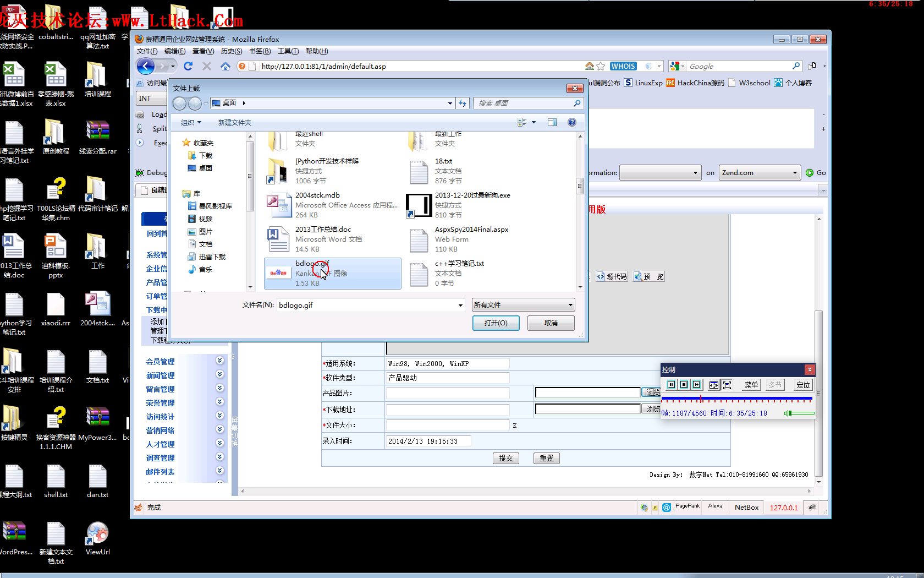Open ViewUrl shortcut on the desktop

click(97, 538)
